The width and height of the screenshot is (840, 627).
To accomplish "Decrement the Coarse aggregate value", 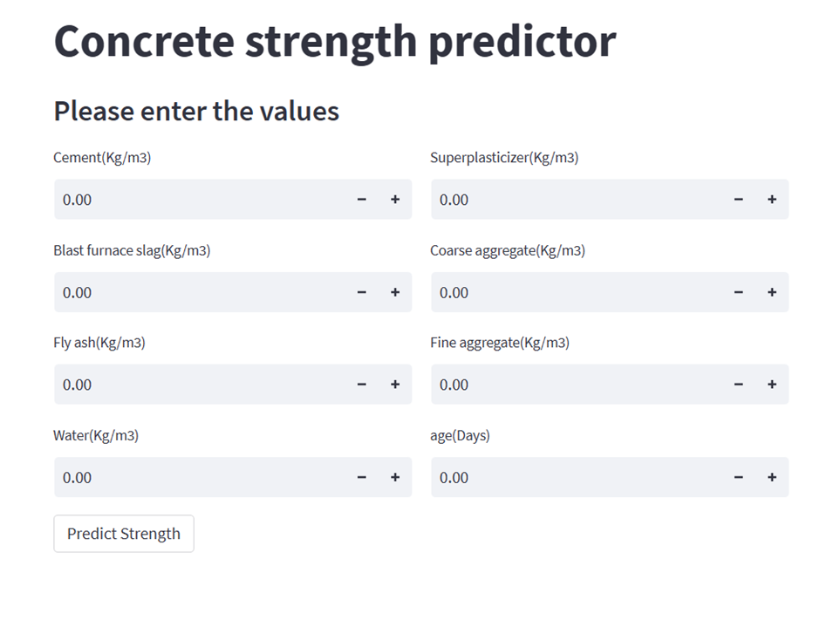I will click(738, 292).
